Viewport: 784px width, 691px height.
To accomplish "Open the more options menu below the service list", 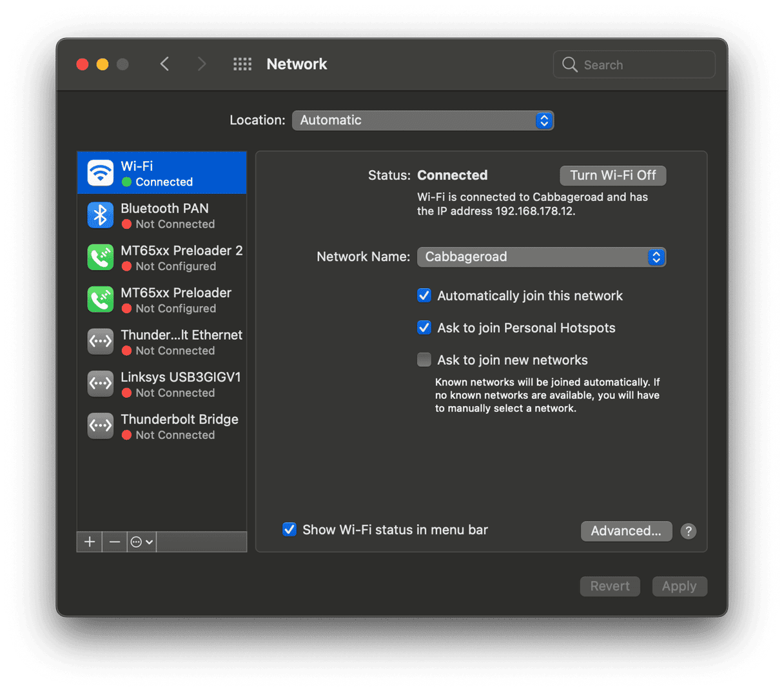I will [x=141, y=541].
